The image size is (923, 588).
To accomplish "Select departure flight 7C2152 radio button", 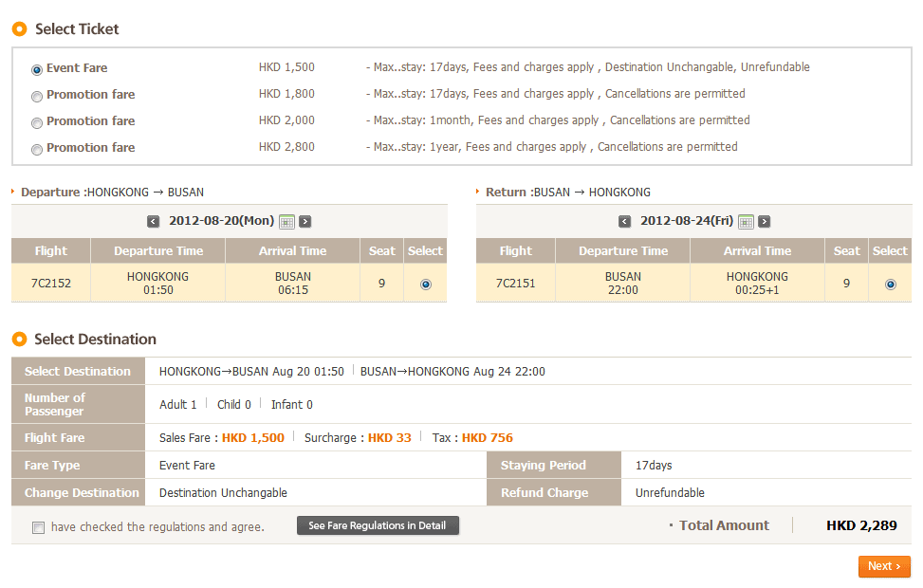I will point(425,285).
